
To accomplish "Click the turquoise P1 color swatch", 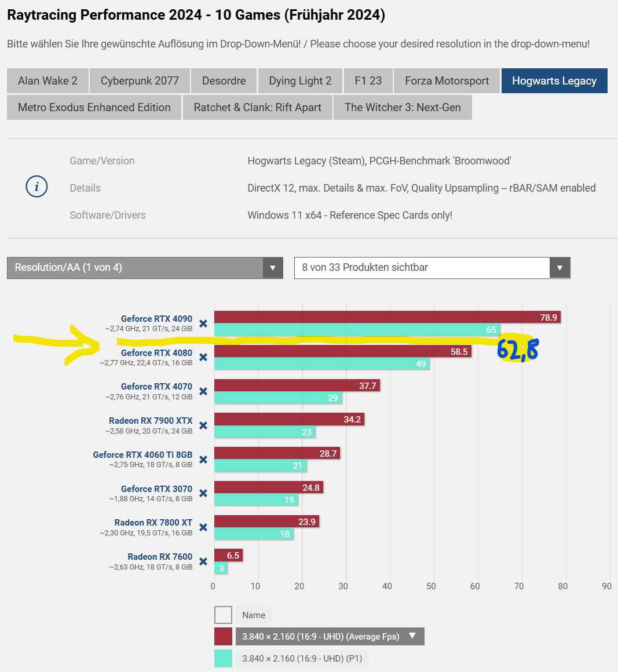I will tap(223, 658).
